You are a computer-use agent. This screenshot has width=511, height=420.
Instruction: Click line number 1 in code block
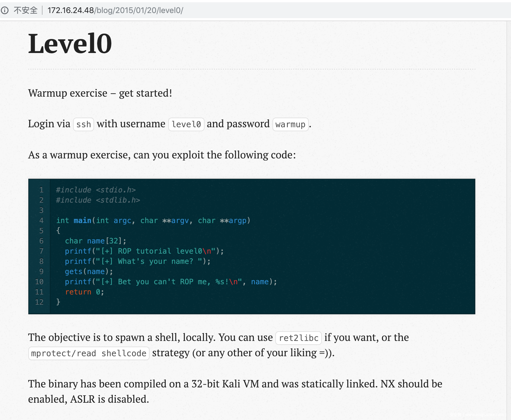pos(41,190)
